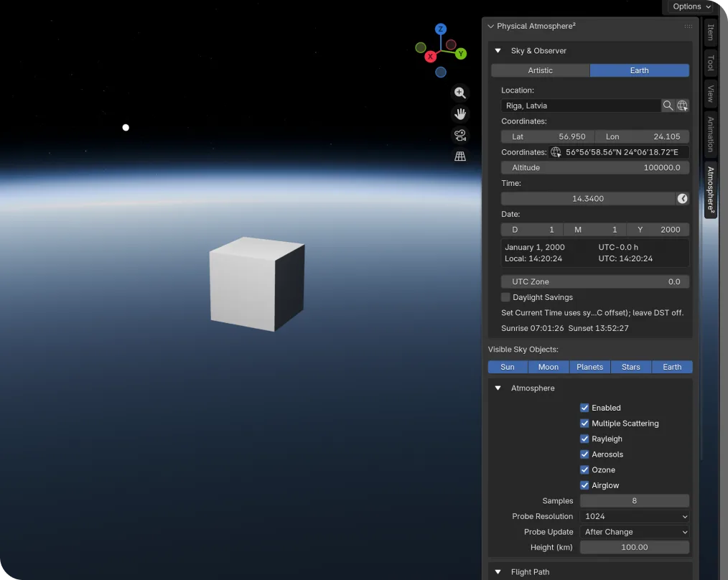Click the Lat 56.950 field
The image size is (728, 580).
coord(547,136)
